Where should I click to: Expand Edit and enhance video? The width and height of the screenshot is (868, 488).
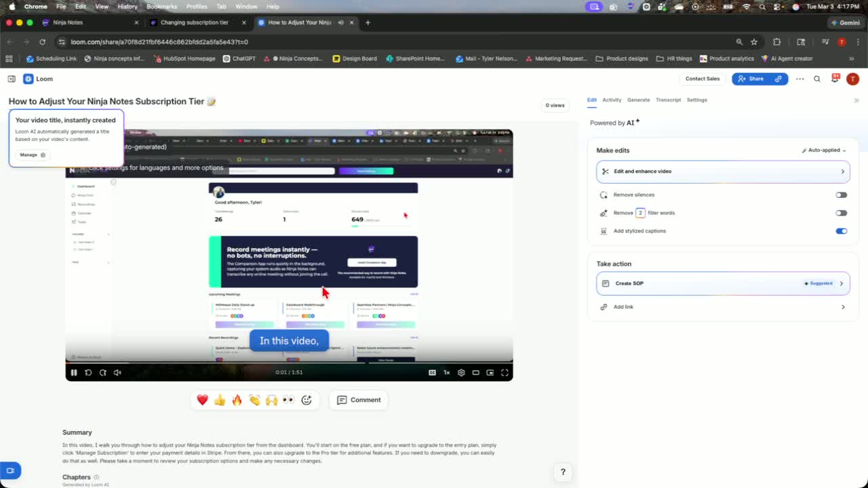[723, 171]
